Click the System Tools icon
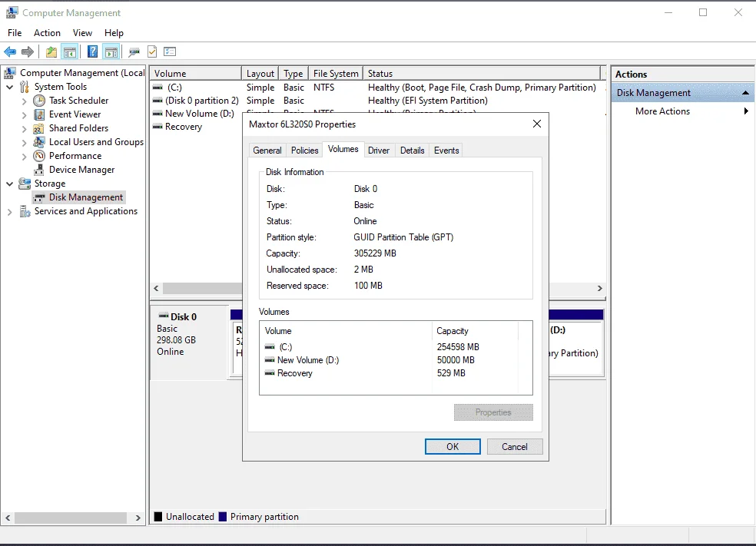The height and width of the screenshot is (546, 756). [x=24, y=87]
